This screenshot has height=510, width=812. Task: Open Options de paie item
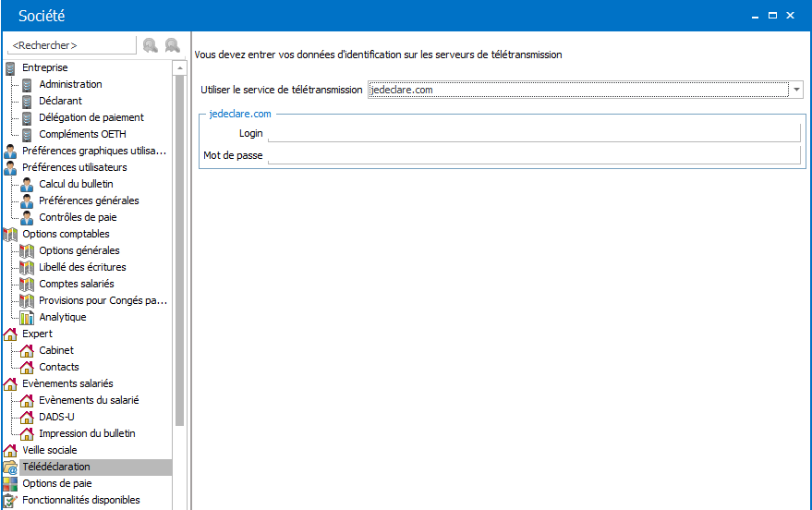click(x=57, y=483)
